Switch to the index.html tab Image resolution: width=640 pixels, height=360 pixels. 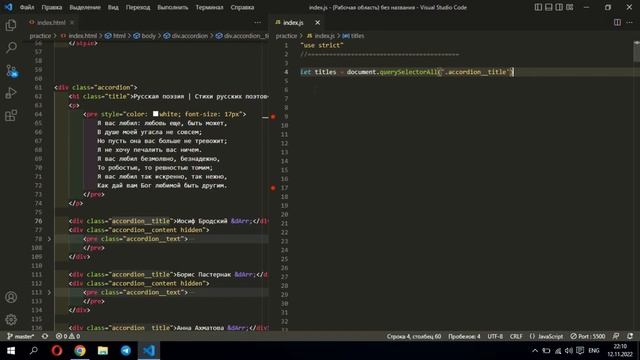pyautogui.click(x=51, y=22)
